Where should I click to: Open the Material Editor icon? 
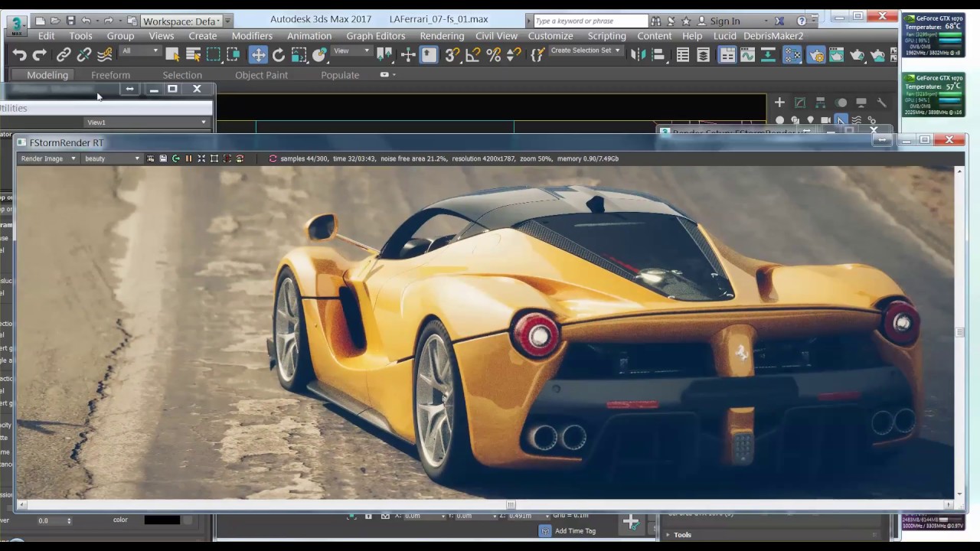pos(792,54)
